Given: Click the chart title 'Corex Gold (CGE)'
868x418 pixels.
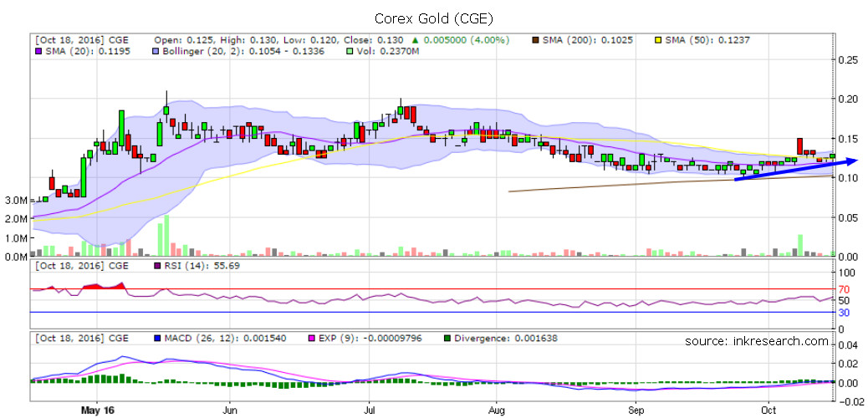Looking at the screenshot, I should [433, 18].
